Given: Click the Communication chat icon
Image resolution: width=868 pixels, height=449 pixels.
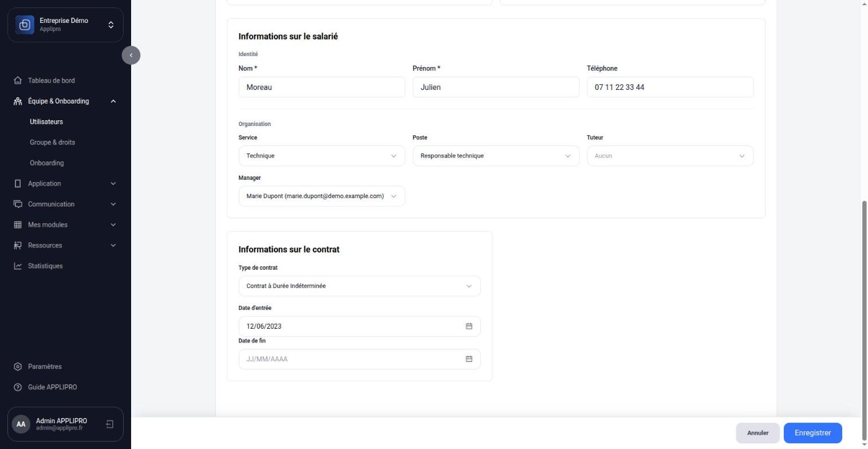Looking at the screenshot, I should point(18,204).
